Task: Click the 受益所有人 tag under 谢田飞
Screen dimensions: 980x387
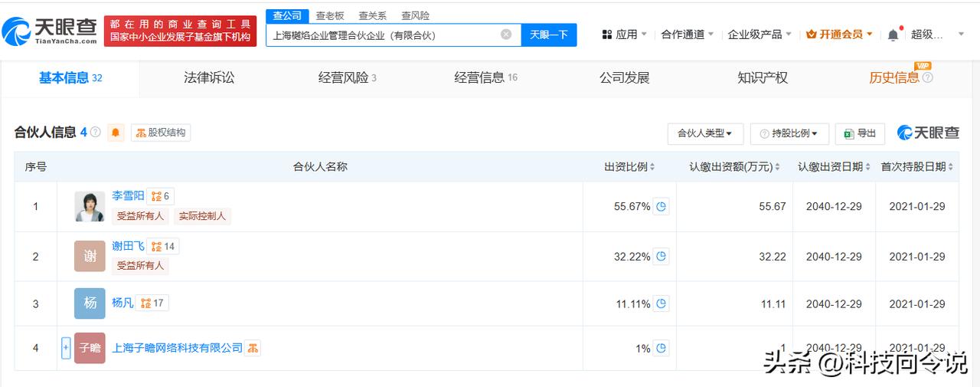Action: [140, 265]
